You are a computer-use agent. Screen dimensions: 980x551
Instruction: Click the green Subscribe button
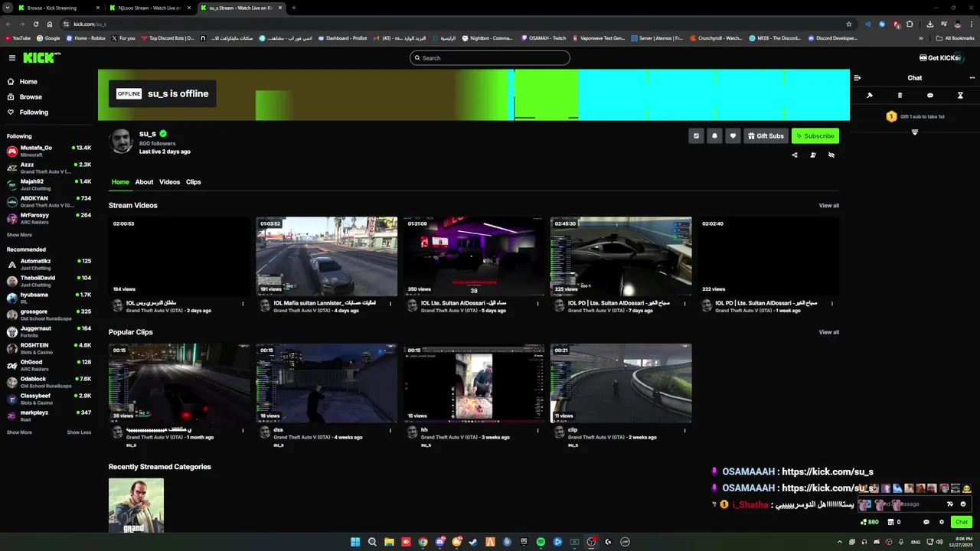[815, 136]
